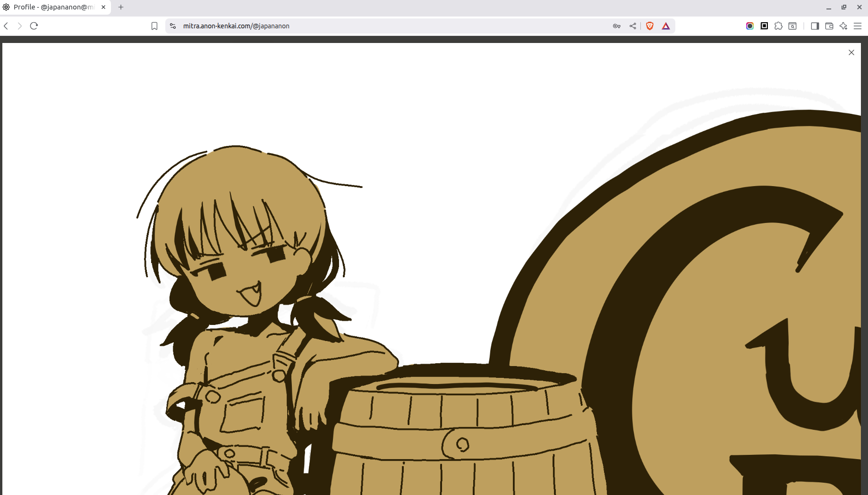Click the search-window extension icon
Viewport: 868px width, 495px height.
pyautogui.click(x=792, y=26)
